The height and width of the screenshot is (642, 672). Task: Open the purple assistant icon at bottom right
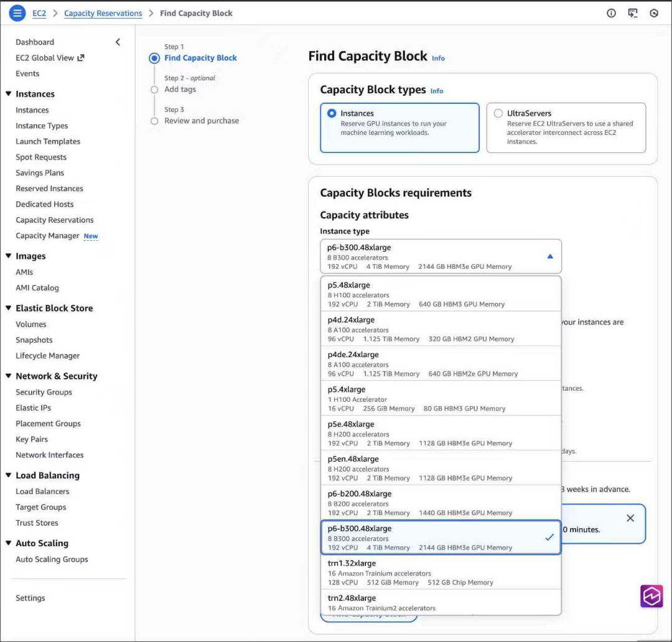[x=651, y=596]
